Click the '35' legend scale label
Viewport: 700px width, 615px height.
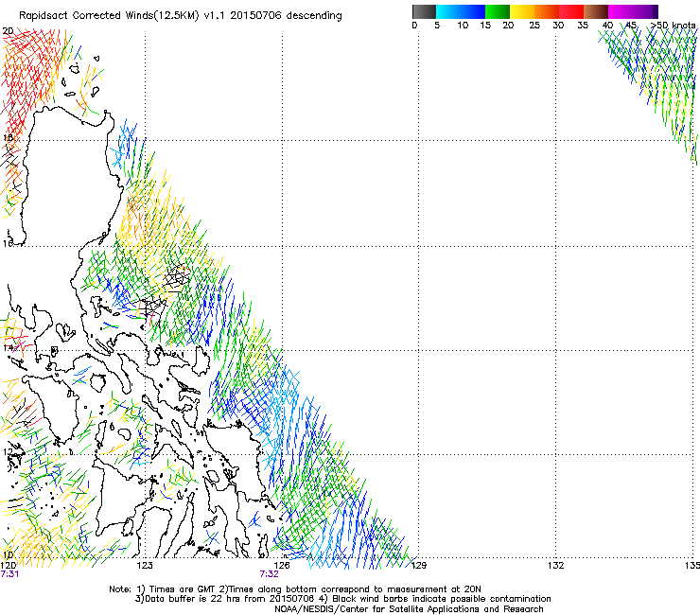tap(583, 26)
